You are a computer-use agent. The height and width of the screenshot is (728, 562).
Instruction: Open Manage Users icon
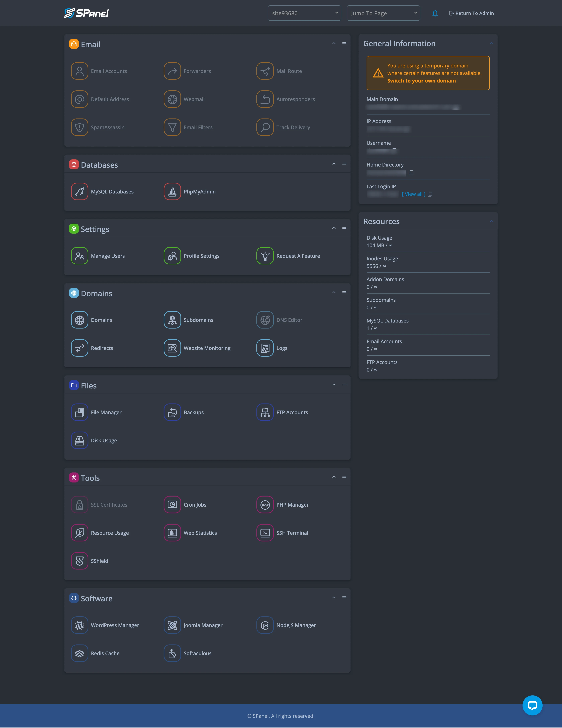(x=79, y=256)
